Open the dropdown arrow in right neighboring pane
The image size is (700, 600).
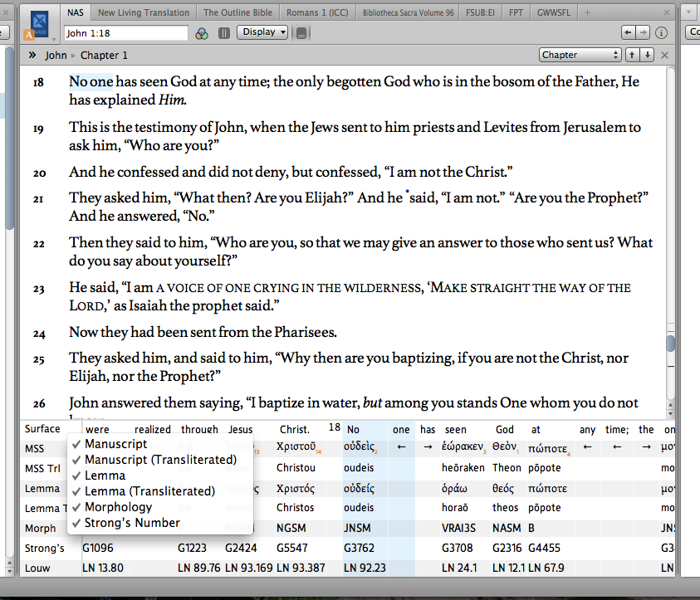pos(689,12)
